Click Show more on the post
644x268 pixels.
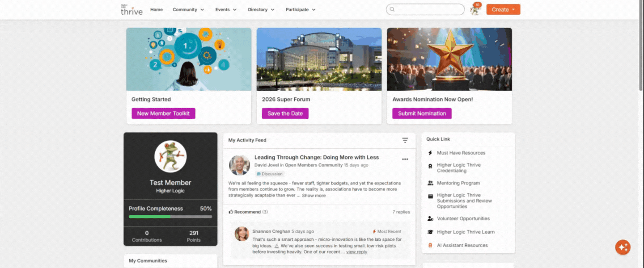[x=314, y=196]
